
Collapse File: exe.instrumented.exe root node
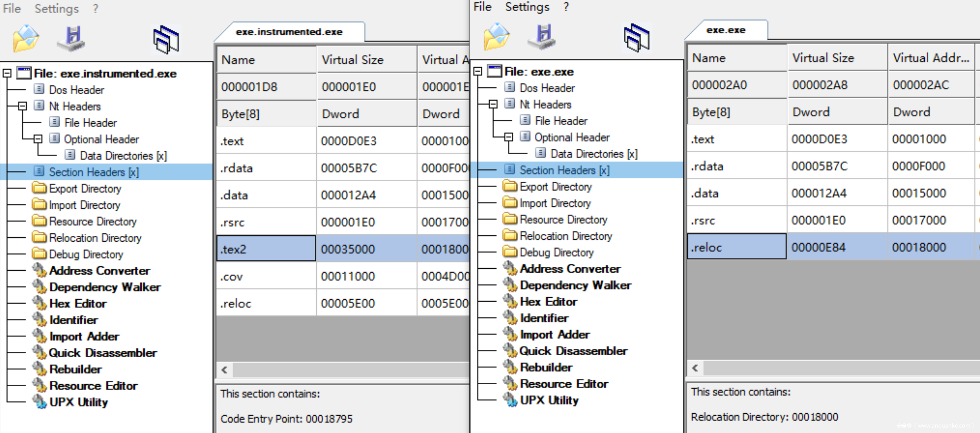click(x=7, y=73)
